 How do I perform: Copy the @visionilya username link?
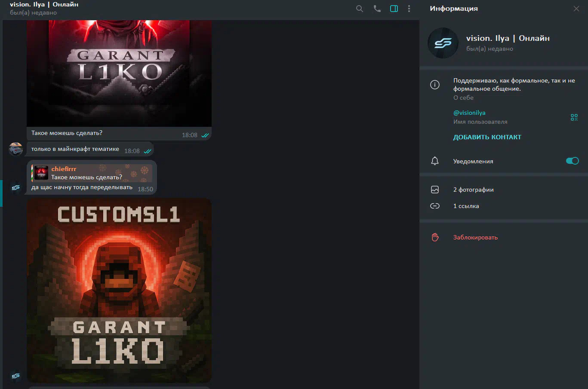tap(469, 113)
